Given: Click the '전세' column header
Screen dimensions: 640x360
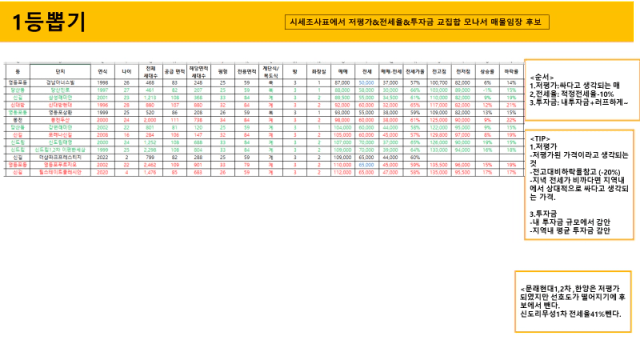Looking at the screenshot, I should coord(367,71).
